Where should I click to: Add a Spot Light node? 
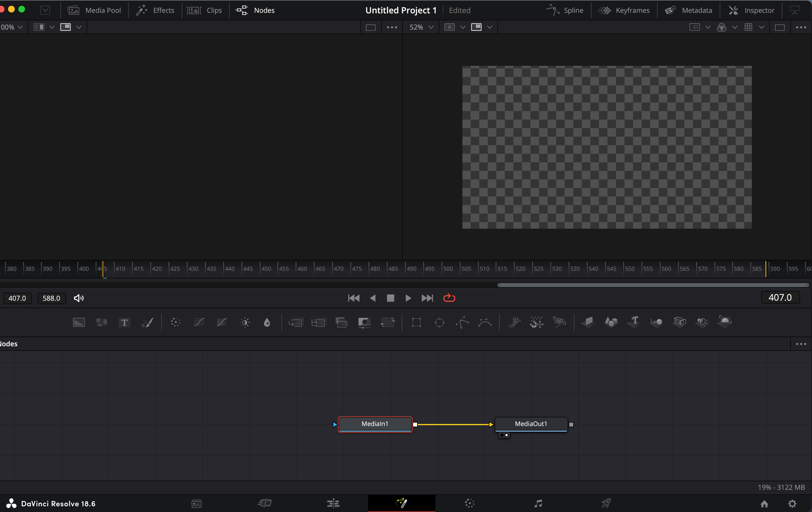coord(702,322)
